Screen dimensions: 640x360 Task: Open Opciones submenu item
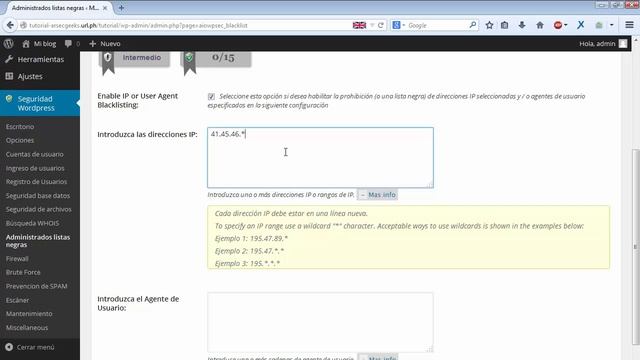point(20,140)
